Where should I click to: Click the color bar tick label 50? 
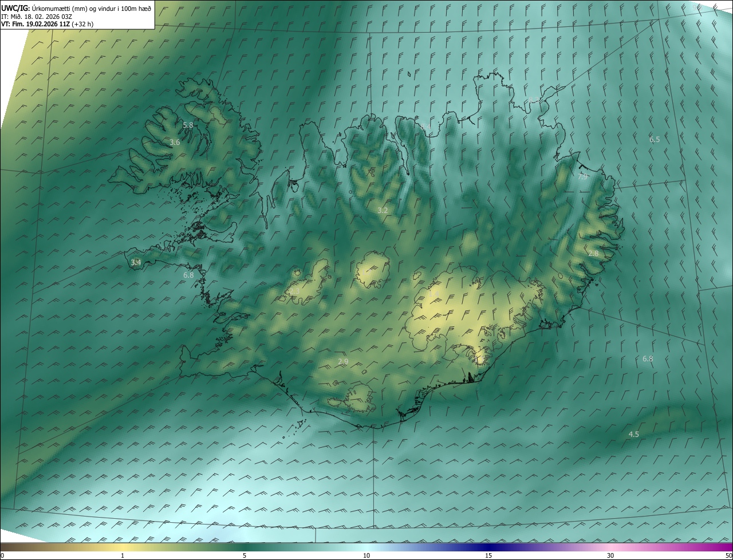[x=728, y=555]
